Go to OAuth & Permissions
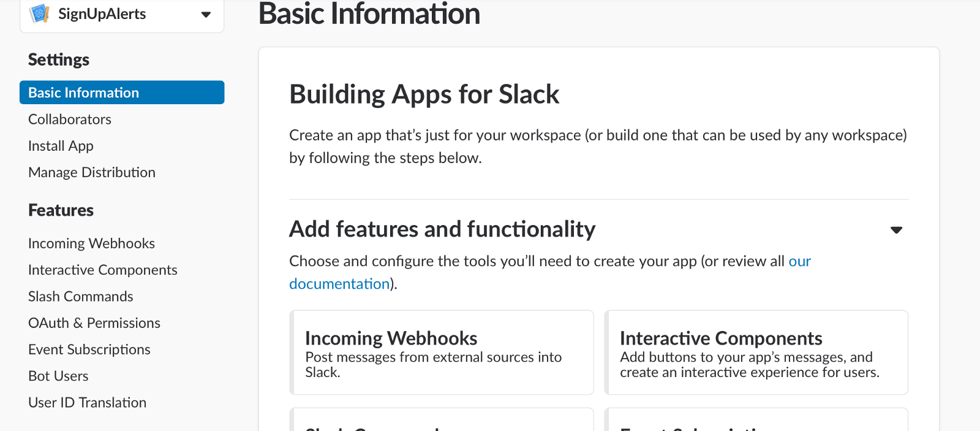The width and height of the screenshot is (980, 431). [x=94, y=323]
